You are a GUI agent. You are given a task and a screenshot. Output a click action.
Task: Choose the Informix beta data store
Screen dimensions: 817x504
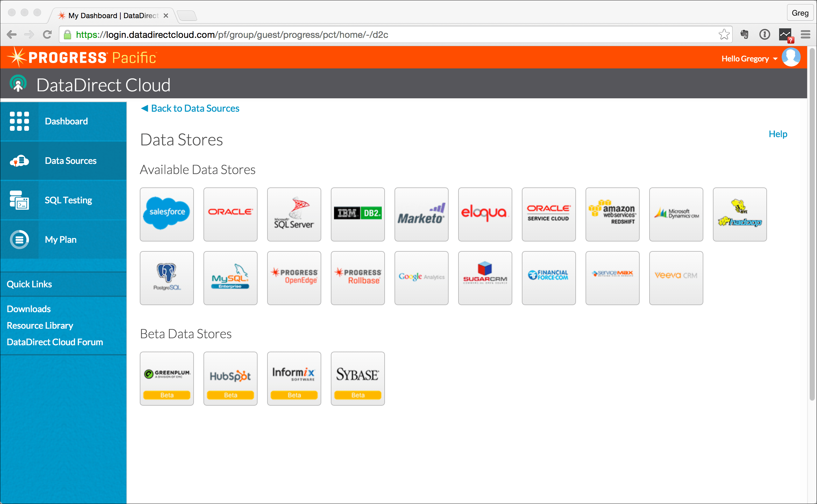(294, 379)
